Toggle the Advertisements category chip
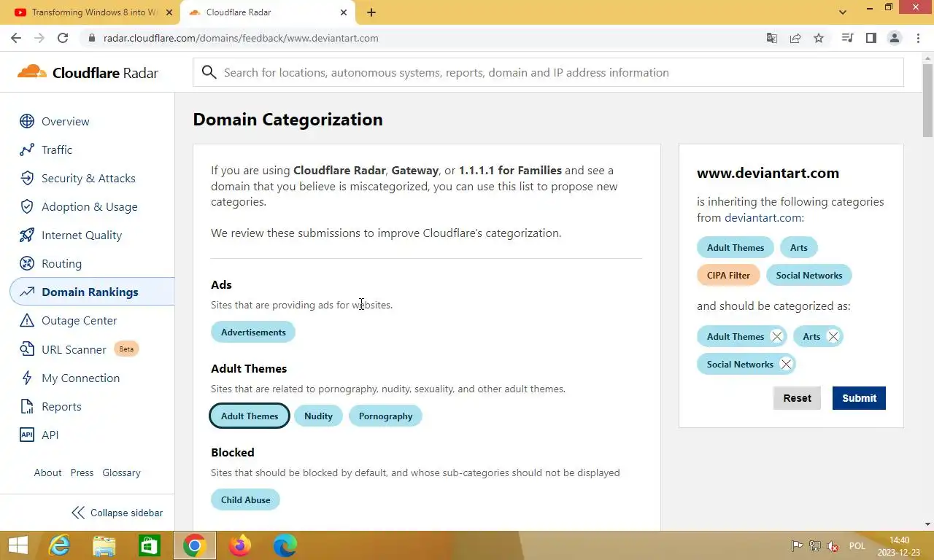 click(253, 332)
